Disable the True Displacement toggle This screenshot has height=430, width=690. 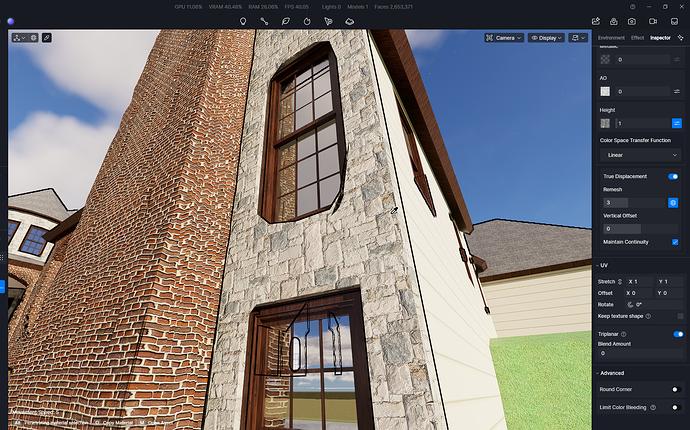(673, 176)
